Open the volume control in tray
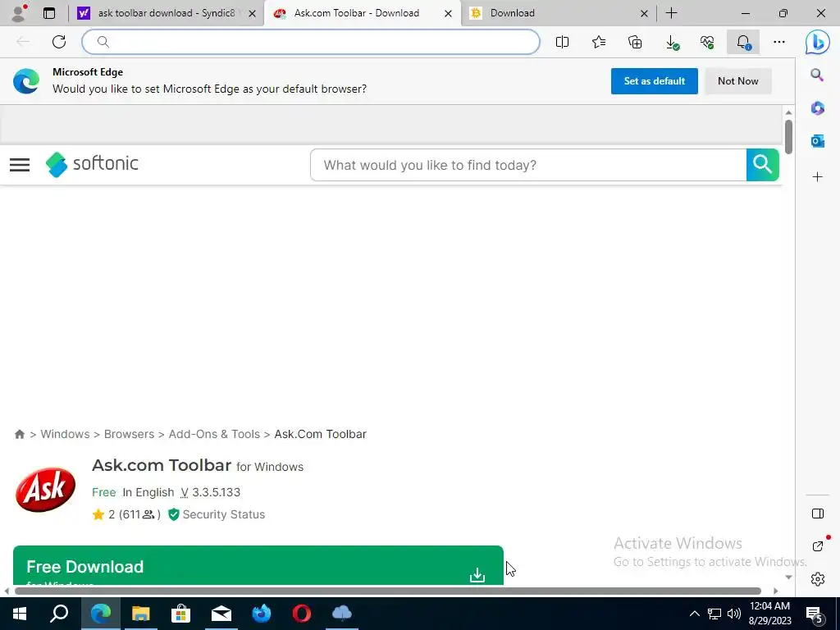Screen dimensions: 840x630 734,614
